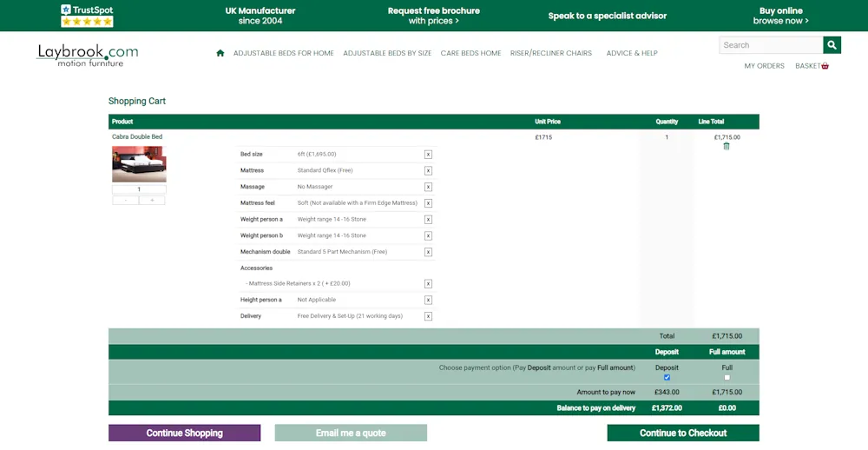This screenshot has height=450, width=868.
Task: Click Free Delivery & Set-Up text
Action: (350, 316)
